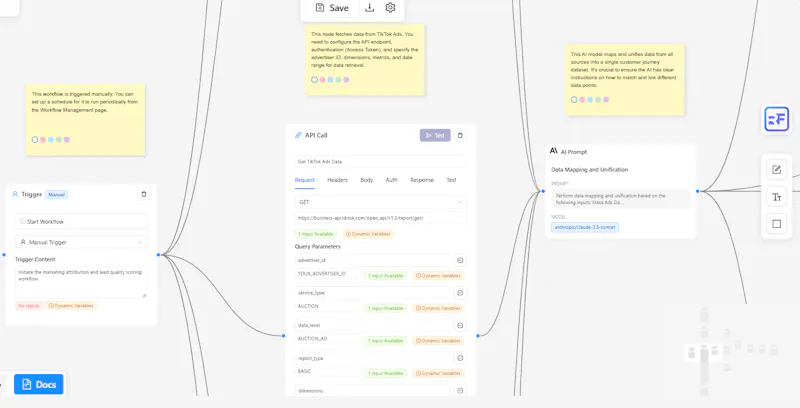This screenshot has width=800, height=408.
Task: Click 1 Input Available beside AUCTION value
Action: tap(386, 309)
